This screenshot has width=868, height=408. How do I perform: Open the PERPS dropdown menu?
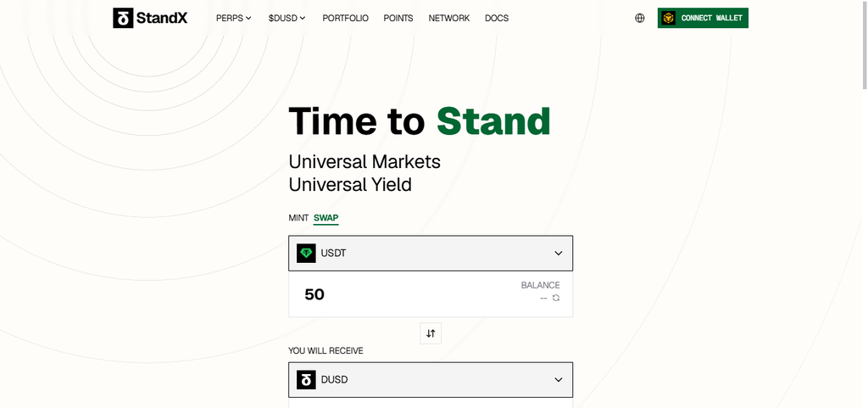(234, 19)
